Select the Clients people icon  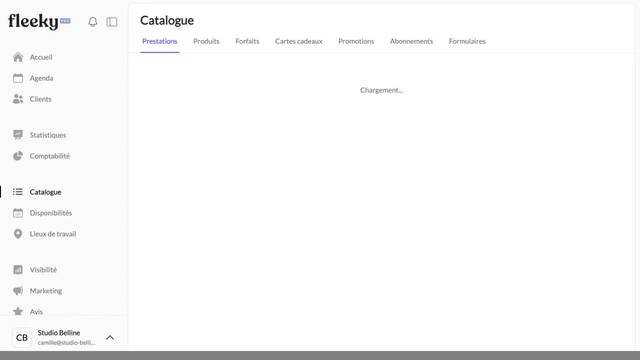coord(18,99)
